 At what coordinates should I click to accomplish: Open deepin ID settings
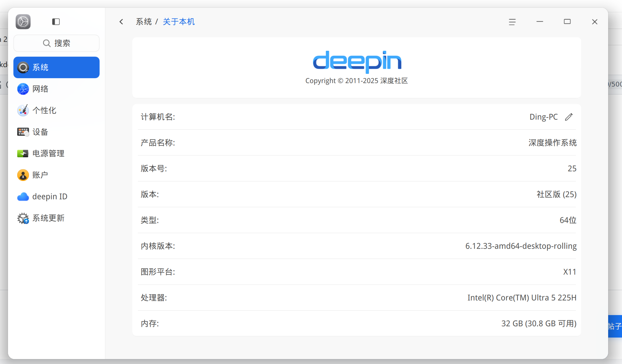(x=56, y=197)
